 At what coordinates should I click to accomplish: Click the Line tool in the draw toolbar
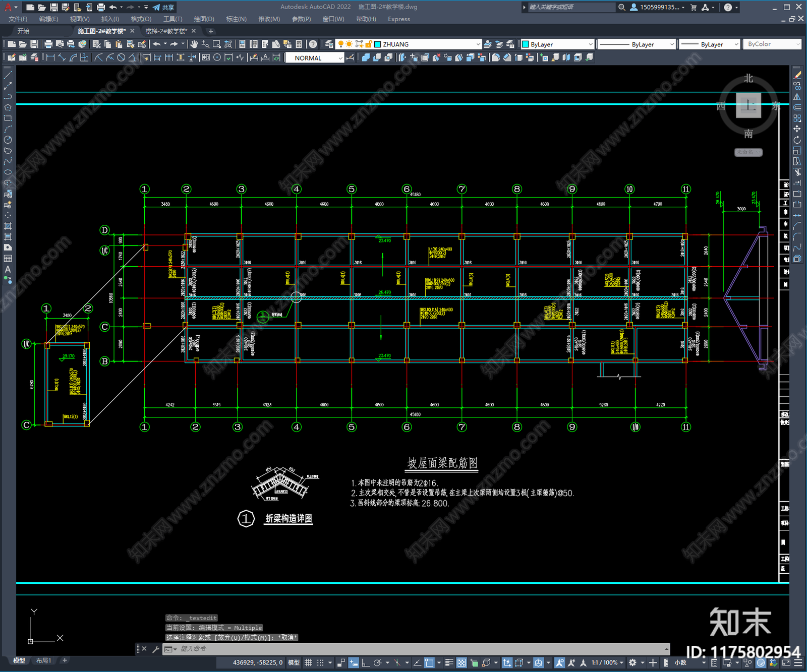point(8,75)
